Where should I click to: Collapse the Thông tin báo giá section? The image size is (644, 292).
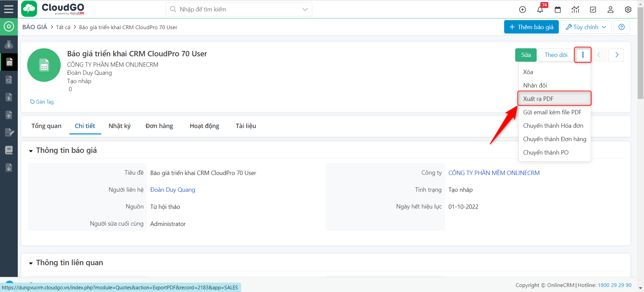31,151
